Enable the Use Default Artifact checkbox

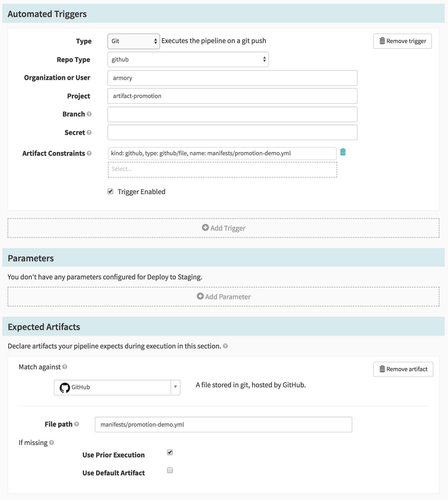click(x=170, y=470)
